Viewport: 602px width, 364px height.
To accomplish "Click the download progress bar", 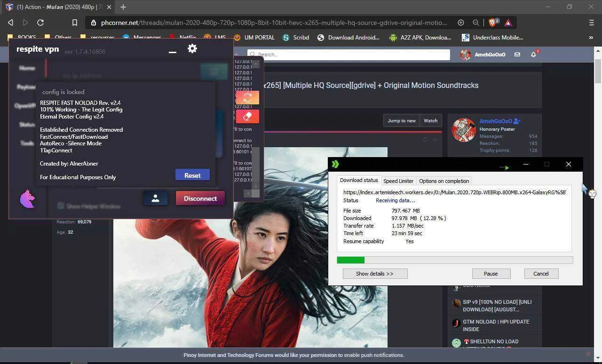I will coord(455,260).
